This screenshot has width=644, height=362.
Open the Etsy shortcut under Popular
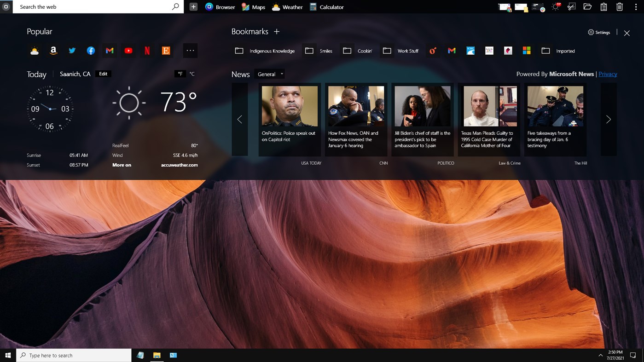(x=166, y=51)
